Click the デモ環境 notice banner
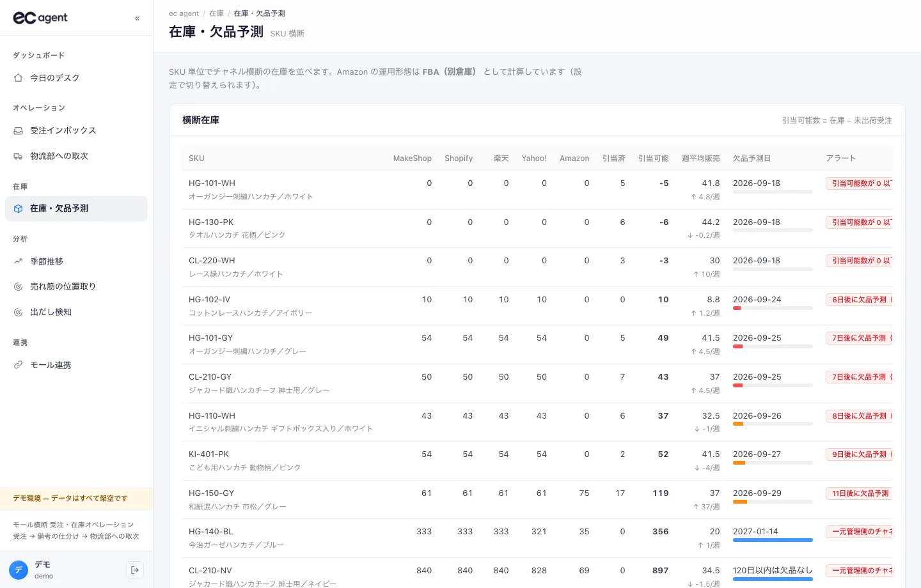 coord(76,499)
